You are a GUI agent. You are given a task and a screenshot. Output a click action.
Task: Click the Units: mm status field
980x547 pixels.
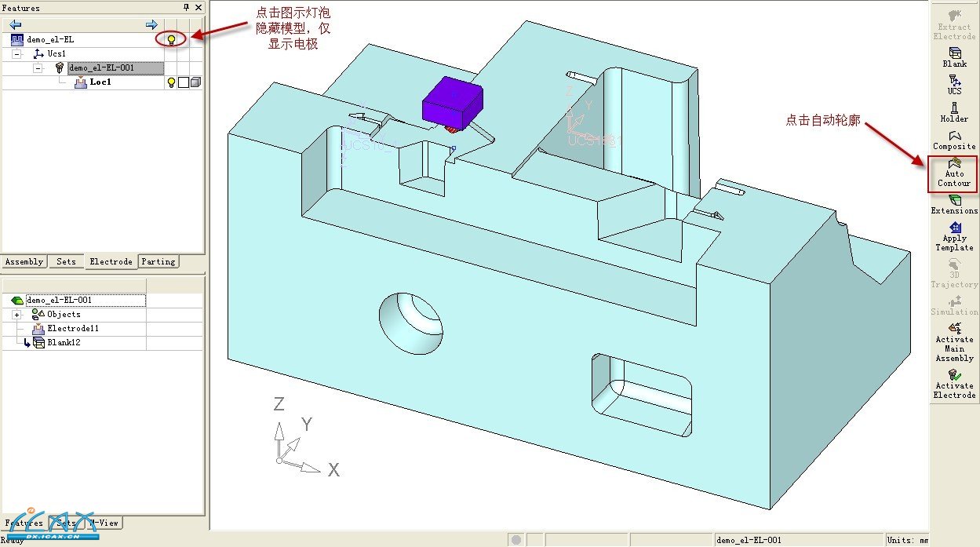click(x=908, y=540)
